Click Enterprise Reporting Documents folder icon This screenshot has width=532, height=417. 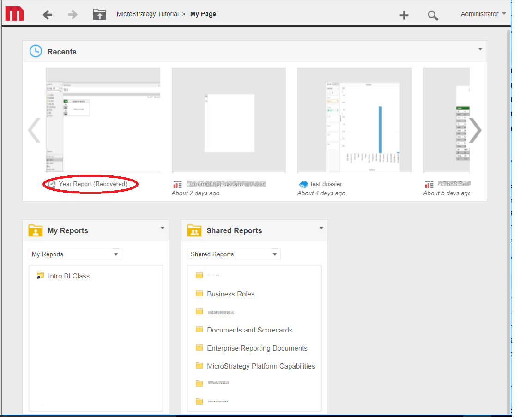pos(199,347)
